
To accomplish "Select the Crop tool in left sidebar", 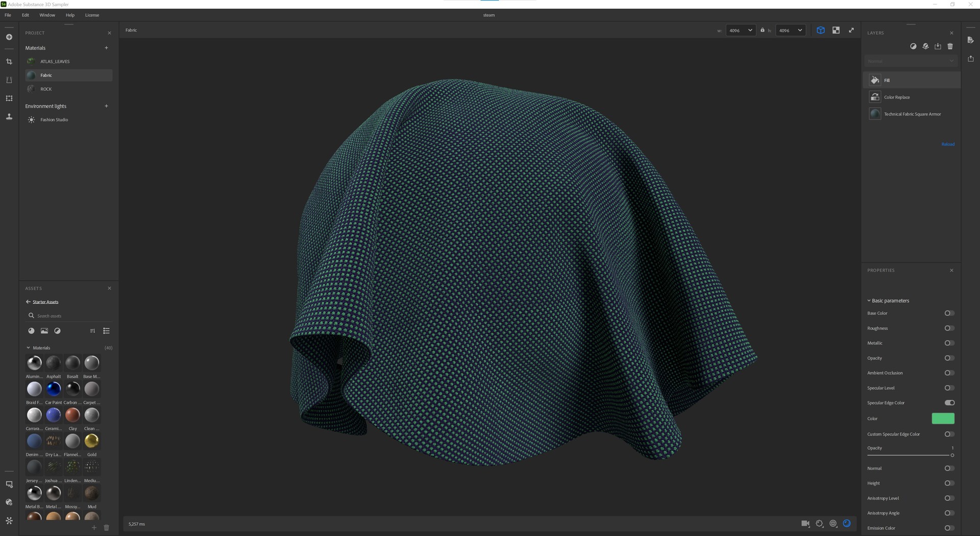I will [9, 62].
